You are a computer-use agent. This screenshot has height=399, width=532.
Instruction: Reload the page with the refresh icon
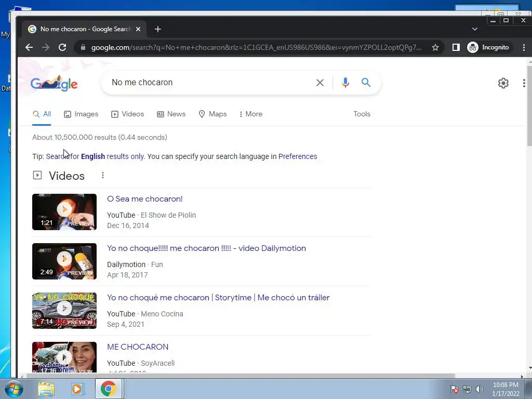coord(62,47)
